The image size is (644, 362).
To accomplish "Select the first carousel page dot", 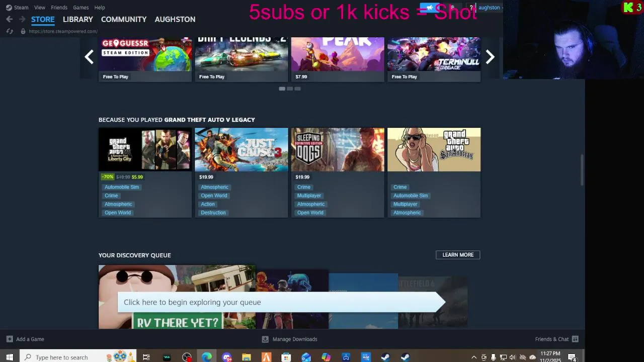I will coord(282,88).
